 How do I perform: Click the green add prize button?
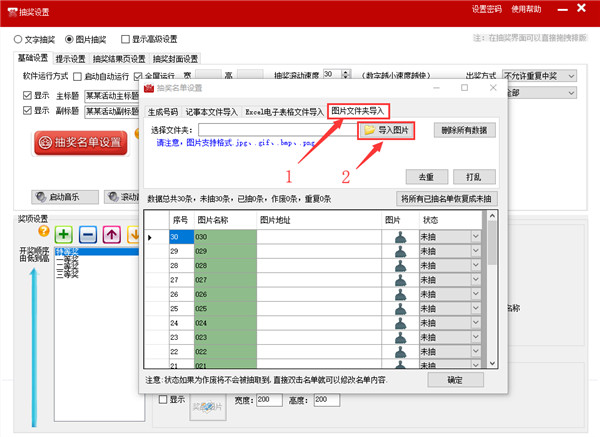coord(64,234)
